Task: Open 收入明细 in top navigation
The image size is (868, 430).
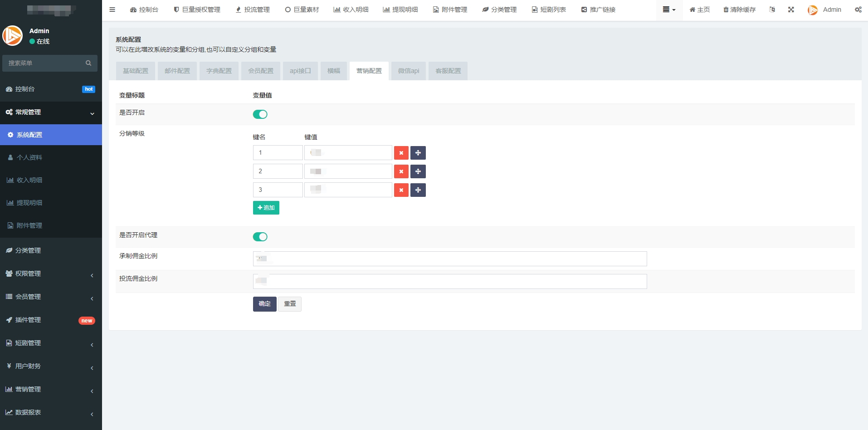Action: tap(351, 10)
